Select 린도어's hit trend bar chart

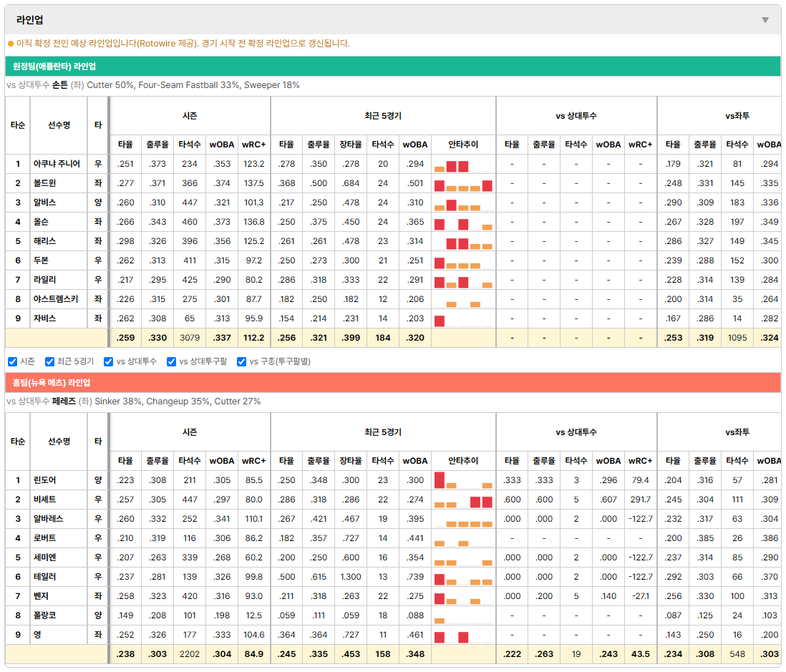(463, 481)
